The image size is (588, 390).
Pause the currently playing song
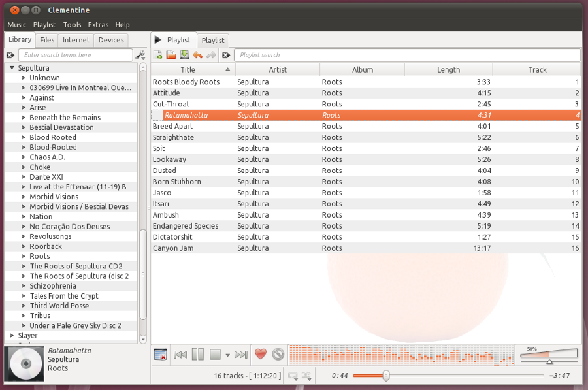197,354
